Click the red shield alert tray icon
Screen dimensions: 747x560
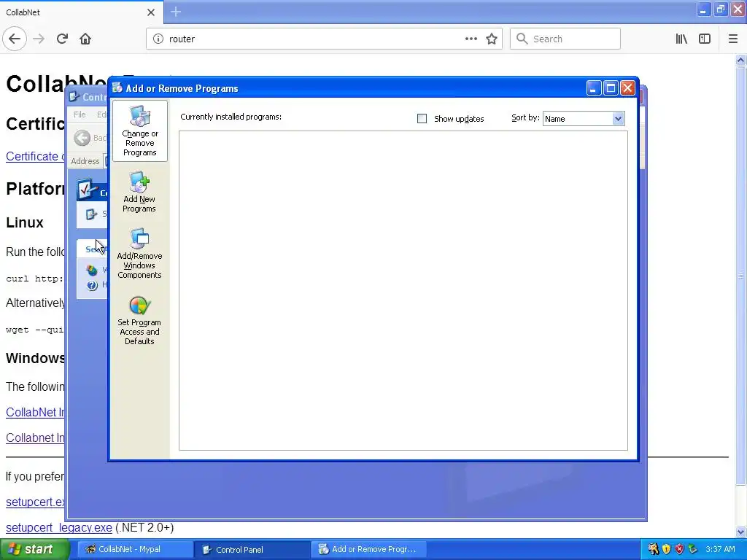pos(679,549)
